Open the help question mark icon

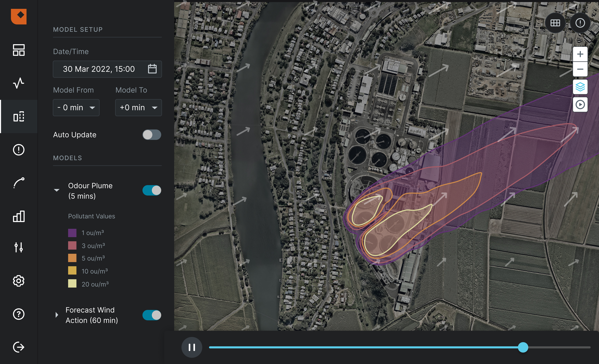[x=18, y=314]
